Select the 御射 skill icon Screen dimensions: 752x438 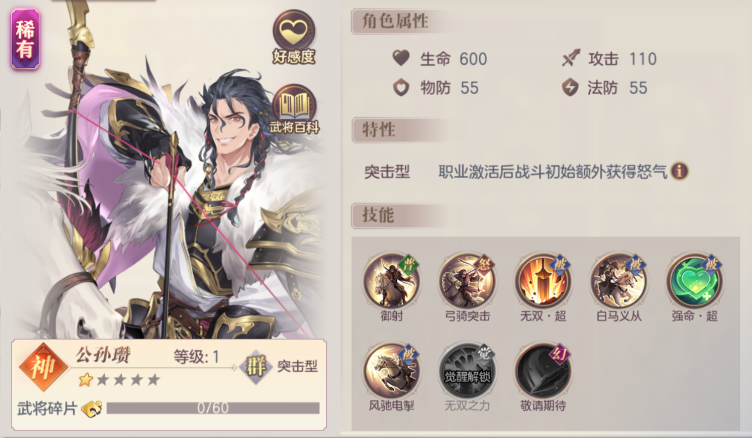[391, 281]
